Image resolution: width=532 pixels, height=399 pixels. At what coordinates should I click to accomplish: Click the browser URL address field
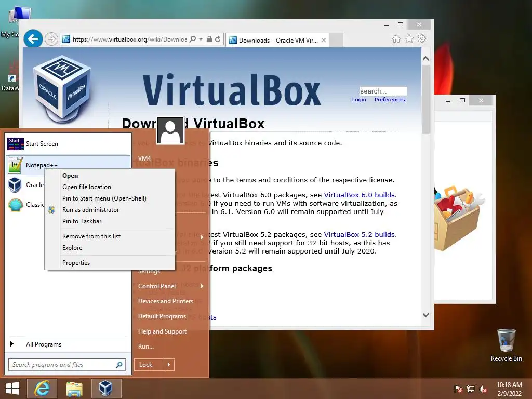pyautogui.click(x=129, y=39)
